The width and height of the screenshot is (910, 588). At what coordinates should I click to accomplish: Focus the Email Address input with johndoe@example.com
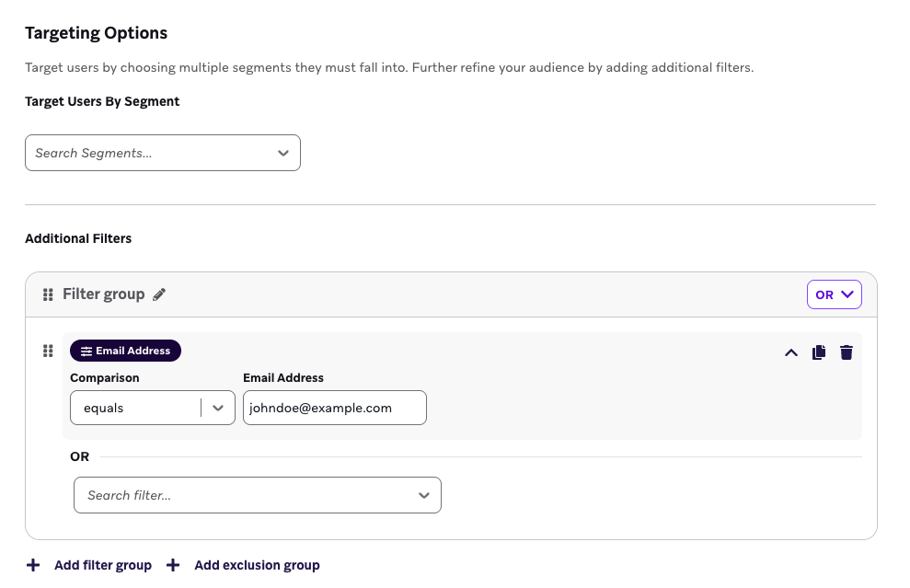[334, 408]
